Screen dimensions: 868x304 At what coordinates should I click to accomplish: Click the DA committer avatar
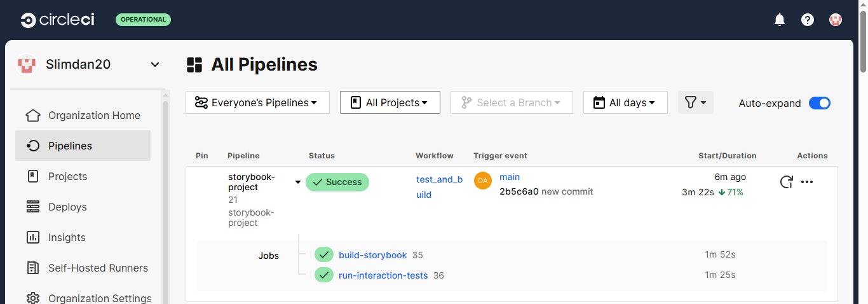pyautogui.click(x=483, y=181)
